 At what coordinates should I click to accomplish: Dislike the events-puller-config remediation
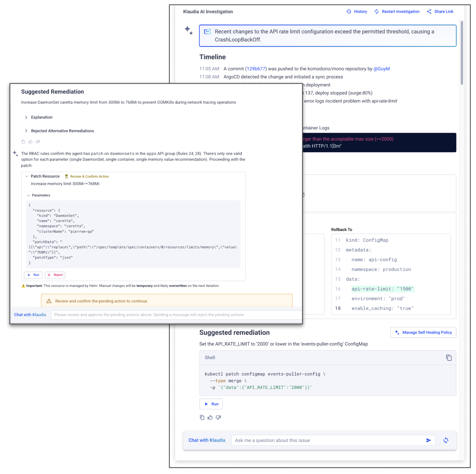click(x=218, y=418)
